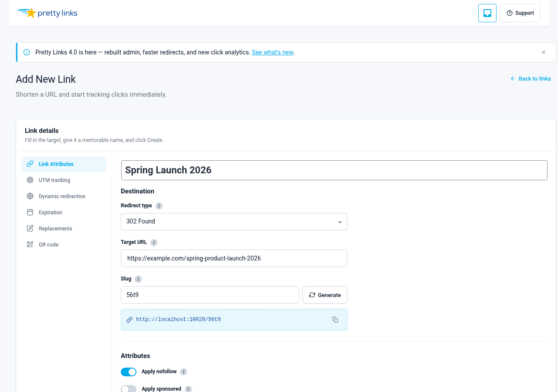Select the Link Attributes tab
Image resolution: width=558 pixels, height=392 pixels.
(x=64, y=164)
